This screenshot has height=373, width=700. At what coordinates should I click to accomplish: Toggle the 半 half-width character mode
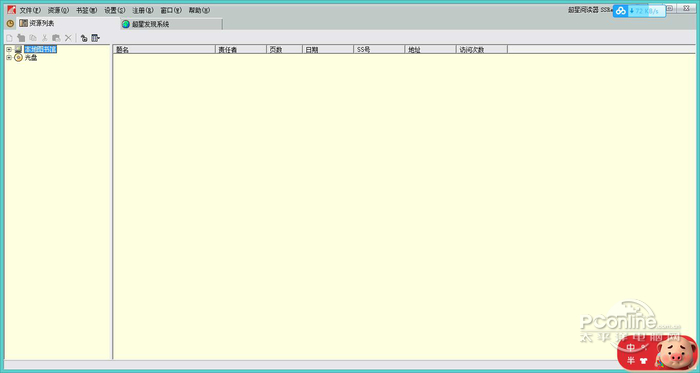[x=631, y=361]
